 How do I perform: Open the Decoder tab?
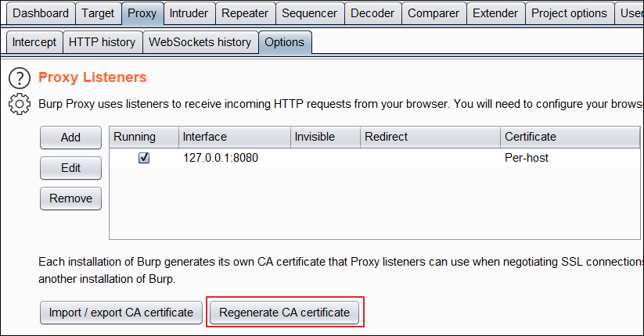click(372, 13)
